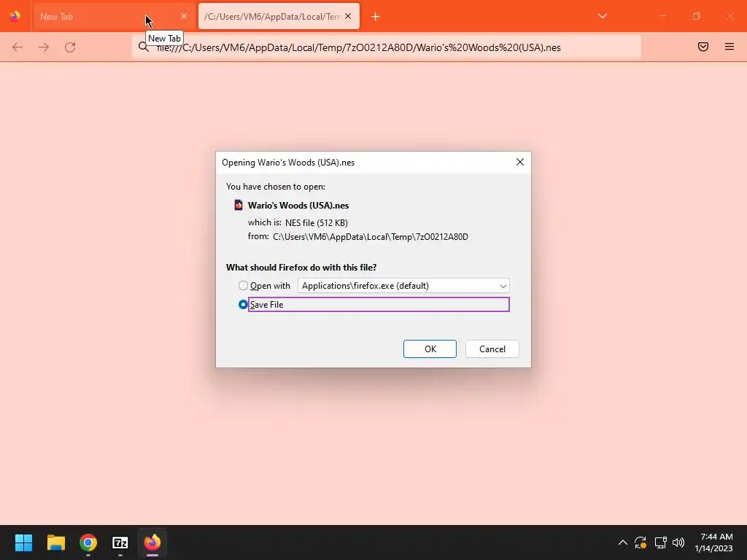The image size is (747, 560).
Task: Switch to 7-Zip in the taskbar
Action: (x=120, y=542)
